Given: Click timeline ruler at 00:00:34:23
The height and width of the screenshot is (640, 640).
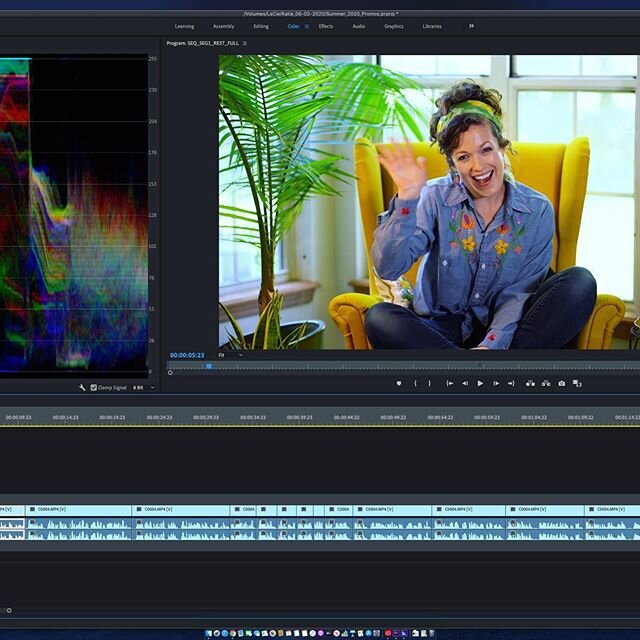Looking at the screenshot, I should (x=253, y=418).
